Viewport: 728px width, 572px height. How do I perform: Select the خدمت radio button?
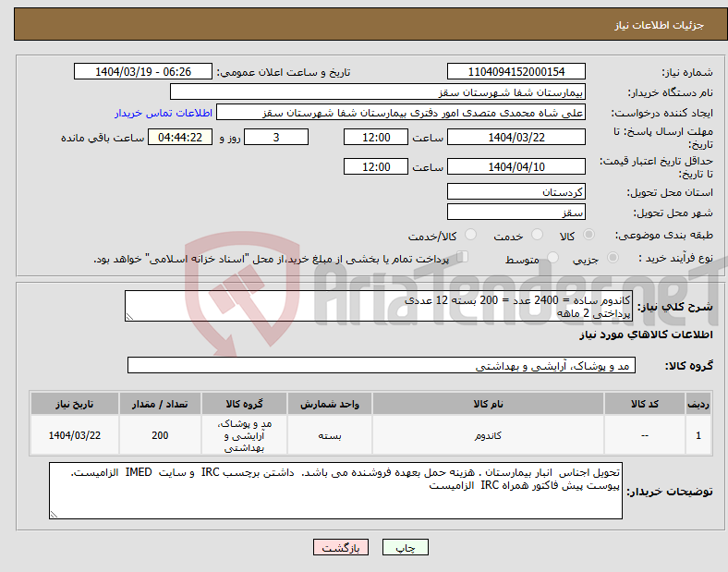pos(537,235)
